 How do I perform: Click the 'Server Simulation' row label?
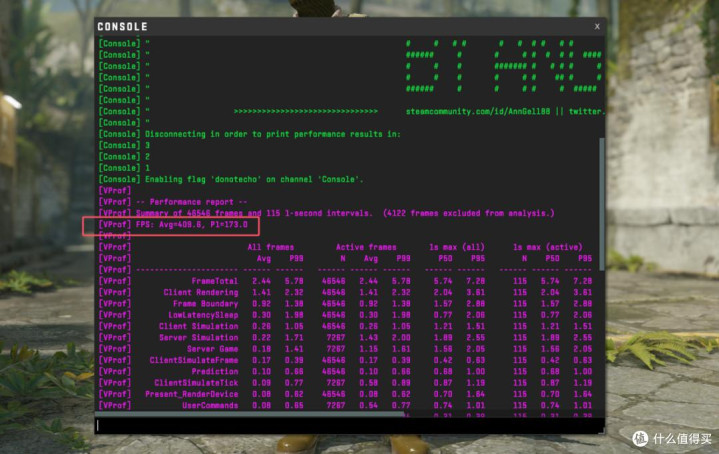point(199,338)
